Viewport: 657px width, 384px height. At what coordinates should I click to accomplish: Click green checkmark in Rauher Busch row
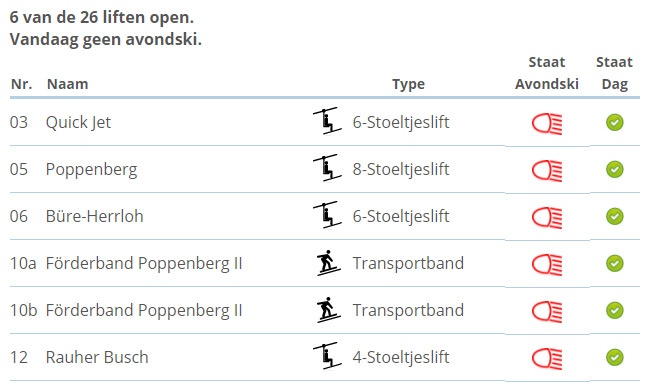(x=614, y=357)
